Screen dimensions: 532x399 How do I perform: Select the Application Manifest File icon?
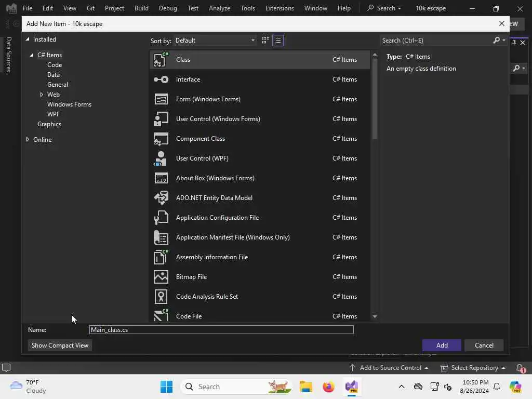pyautogui.click(x=161, y=237)
